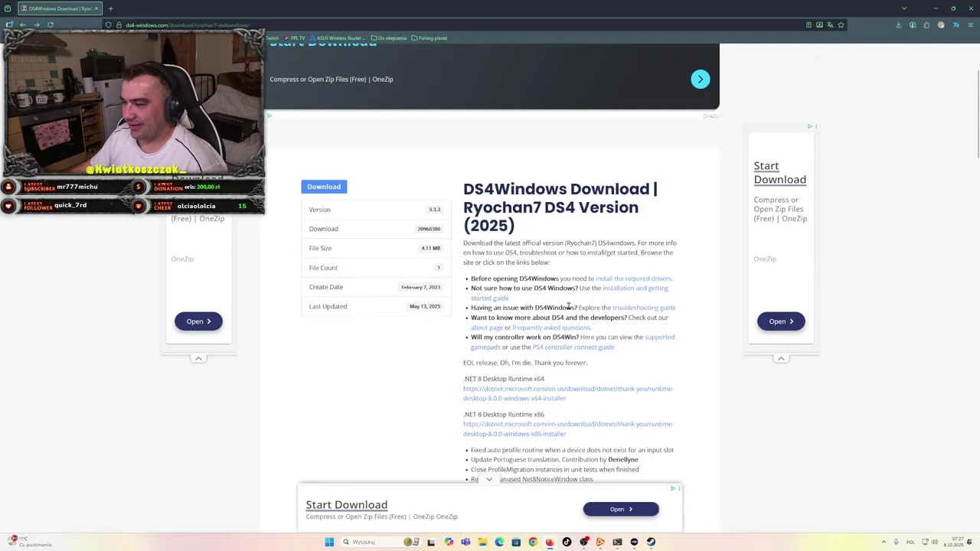The image size is (980, 551).
Task: Open File Explorer from the taskbar
Action: pos(482,542)
